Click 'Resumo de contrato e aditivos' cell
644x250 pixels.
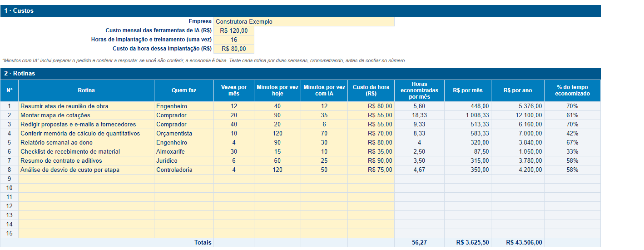pos(86,160)
